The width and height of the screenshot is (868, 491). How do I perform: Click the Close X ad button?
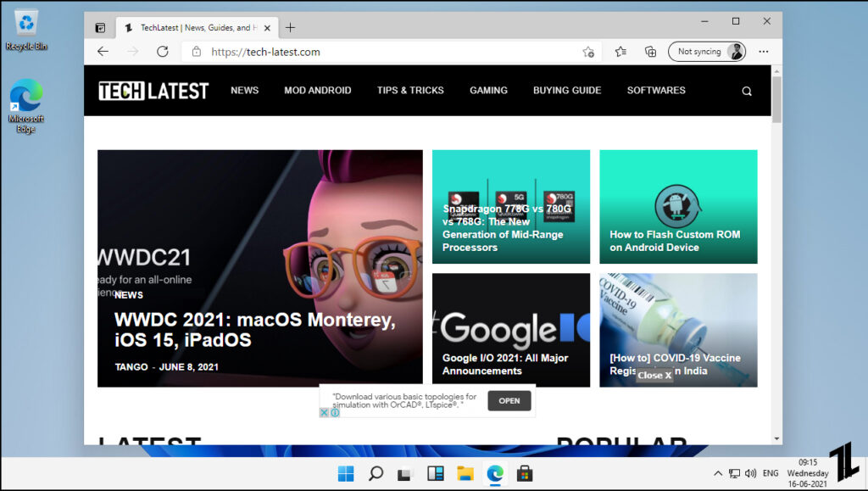pyautogui.click(x=654, y=376)
